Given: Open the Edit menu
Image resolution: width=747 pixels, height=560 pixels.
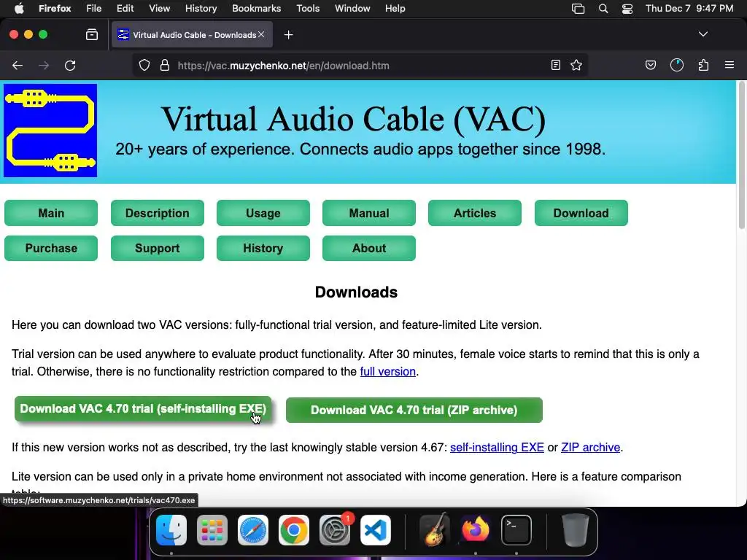Looking at the screenshot, I should tap(125, 9).
